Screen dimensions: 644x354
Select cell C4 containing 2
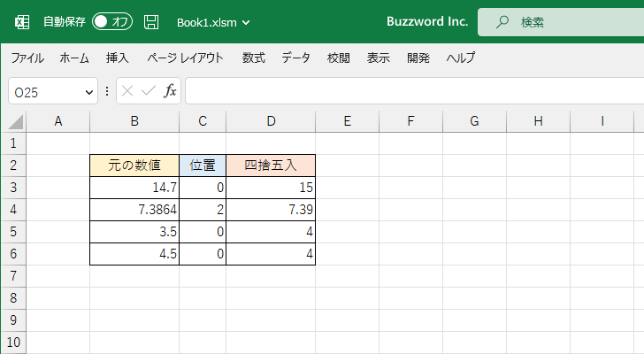tap(203, 210)
